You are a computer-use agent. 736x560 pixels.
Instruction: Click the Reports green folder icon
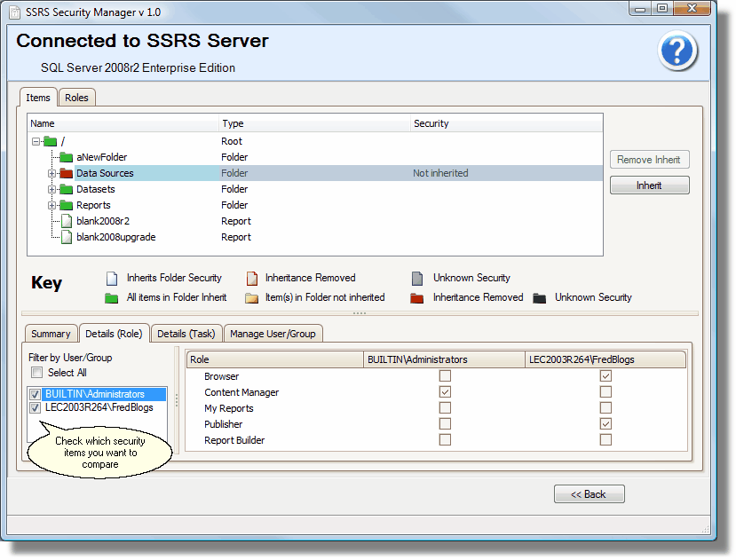[x=67, y=205]
